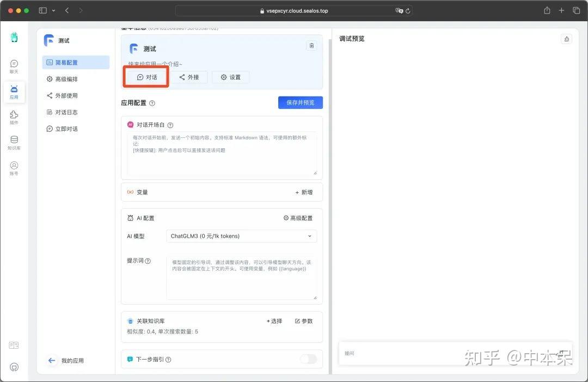Click the send icon in debug chat input
This screenshot has height=382, width=588.
561,353
